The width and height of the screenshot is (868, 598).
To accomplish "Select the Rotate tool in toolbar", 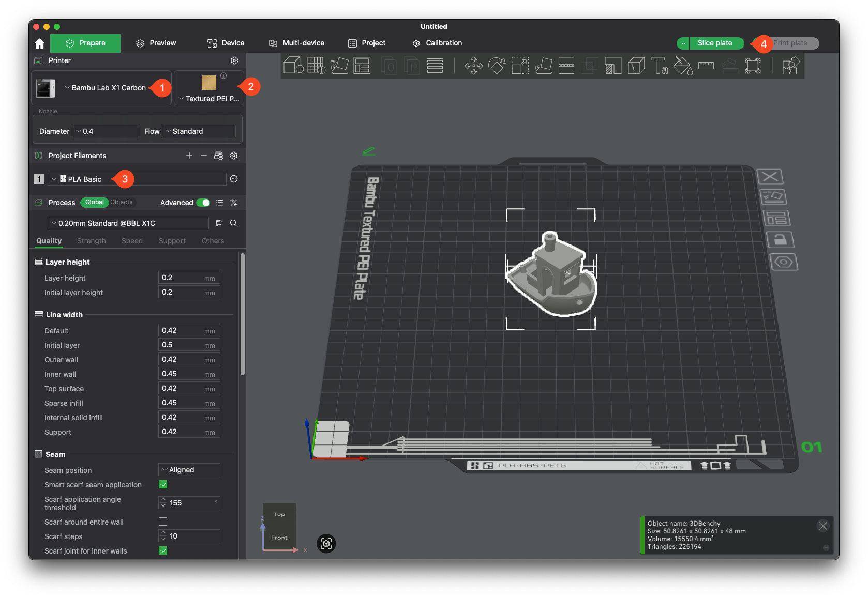I will 497,66.
